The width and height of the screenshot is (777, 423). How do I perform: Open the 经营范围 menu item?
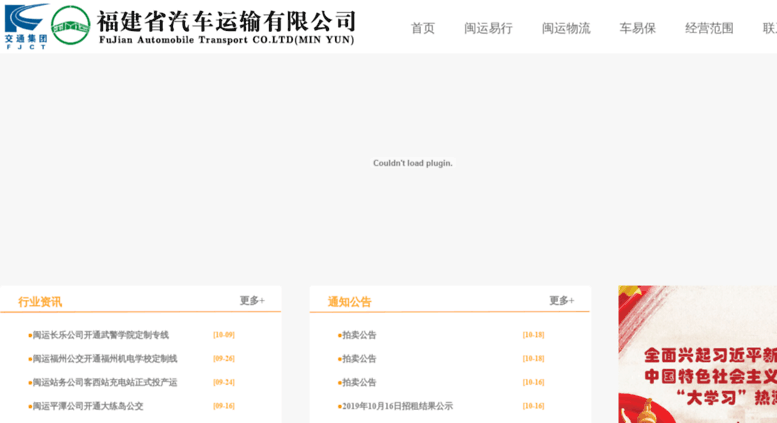pyautogui.click(x=709, y=28)
